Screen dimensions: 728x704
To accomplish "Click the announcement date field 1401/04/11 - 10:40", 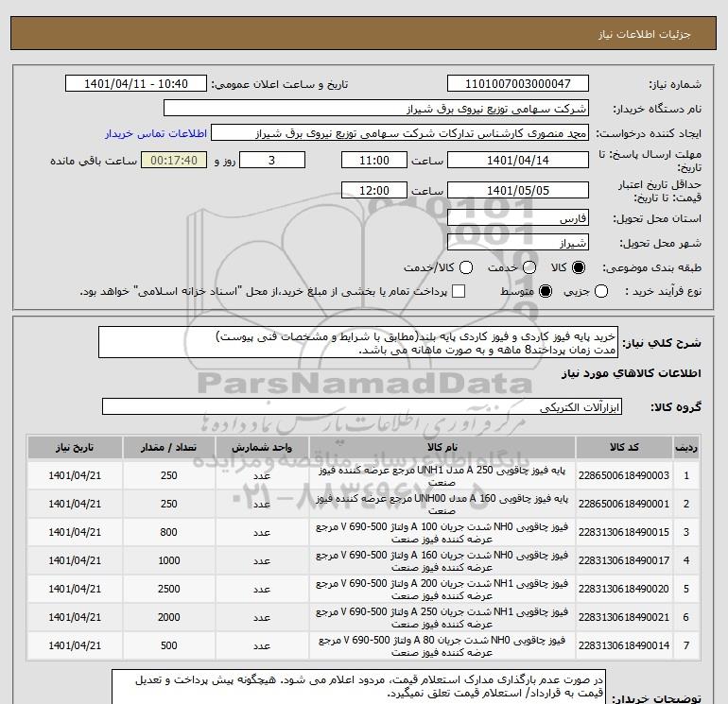I will click(135, 83).
